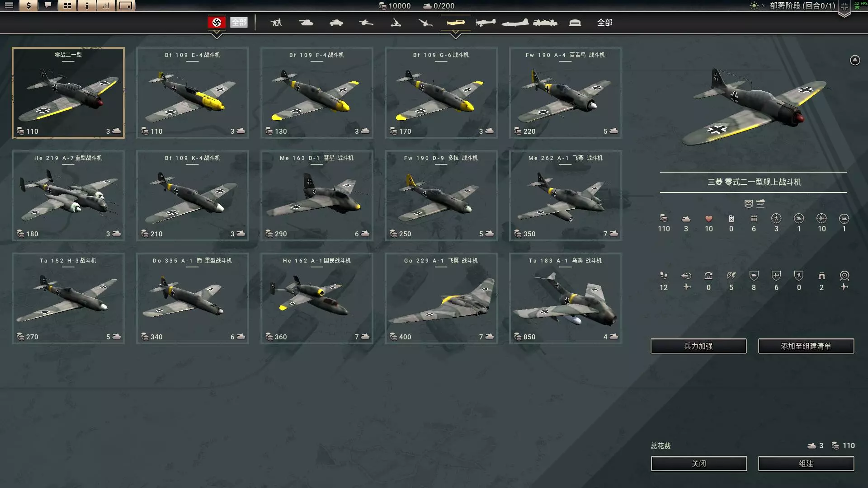The width and height of the screenshot is (868, 488).
Task: Select the infantry unit category icon
Action: (x=276, y=22)
